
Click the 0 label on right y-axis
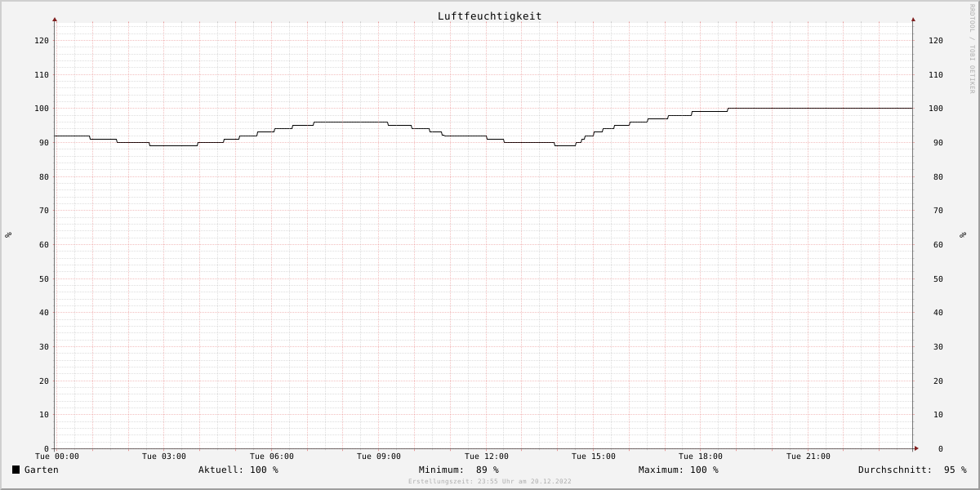coord(941,449)
